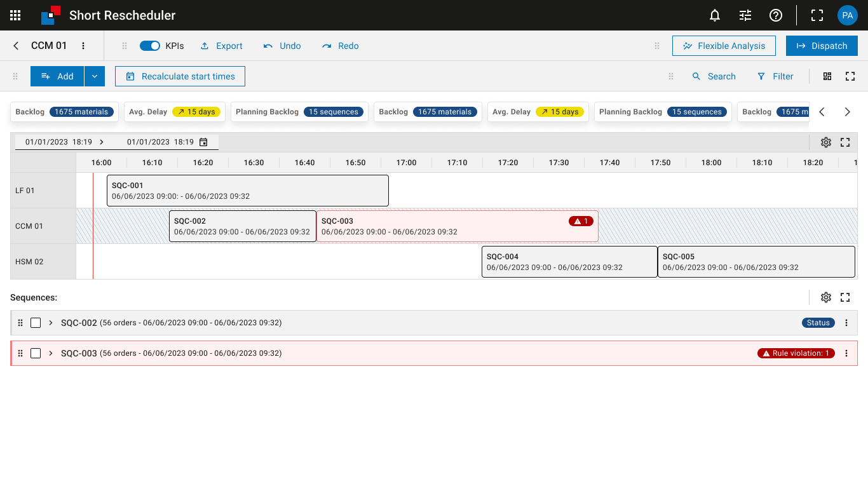This screenshot has height=493, width=868.
Task: Tick the SQC-003 sequence checkbox
Action: pyautogui.click(x=36, y=353)
